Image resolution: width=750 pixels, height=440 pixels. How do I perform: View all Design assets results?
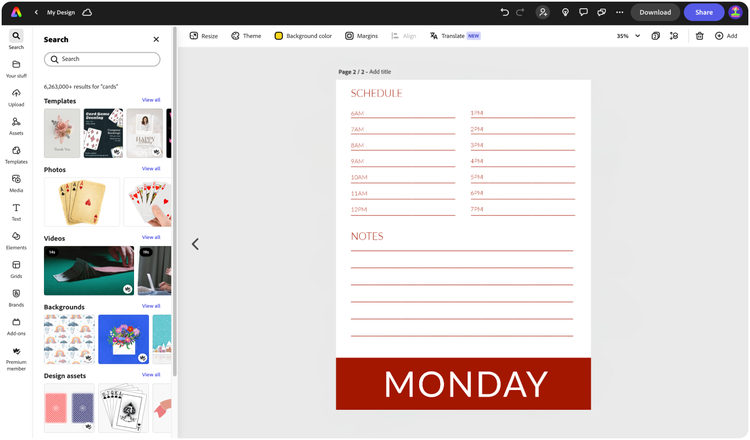point(151,374)
